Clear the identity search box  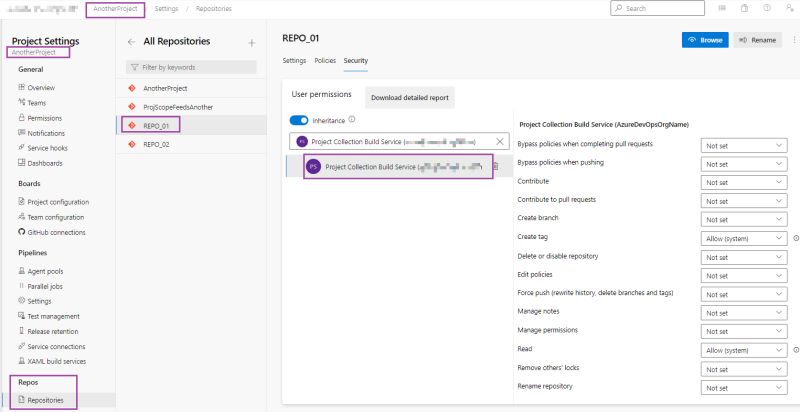point(500,141)
